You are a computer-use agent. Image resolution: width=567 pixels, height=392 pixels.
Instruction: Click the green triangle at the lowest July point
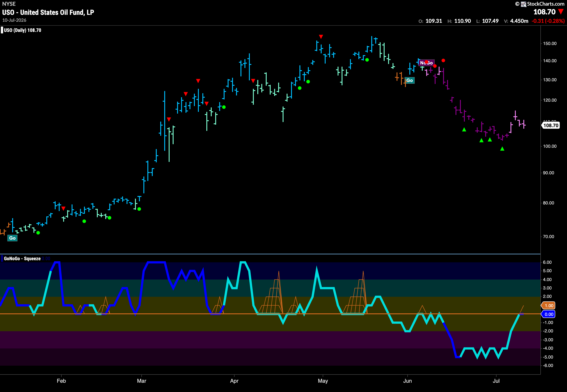pos(502,149)
